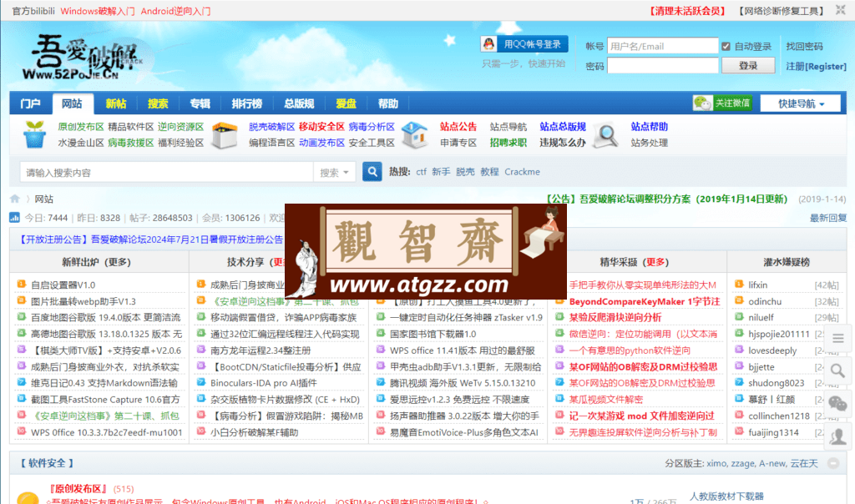Image resolution: width=855 pixels, height=504 pixels.
Task: Click the blue icon beside Binoculars-IDA pro AI插件
Action: [200, 382]
